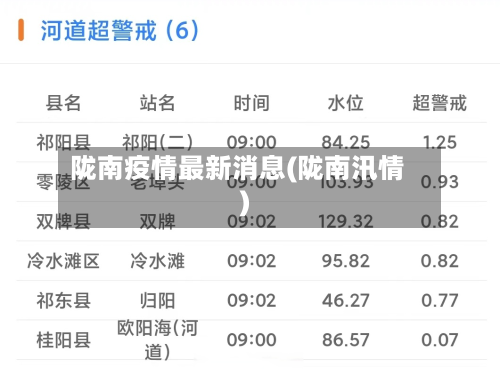Image resolution: width=500 pixels, height=375 pixels.
Task: Select water level value 129.32
Action: tap(346, 222)
